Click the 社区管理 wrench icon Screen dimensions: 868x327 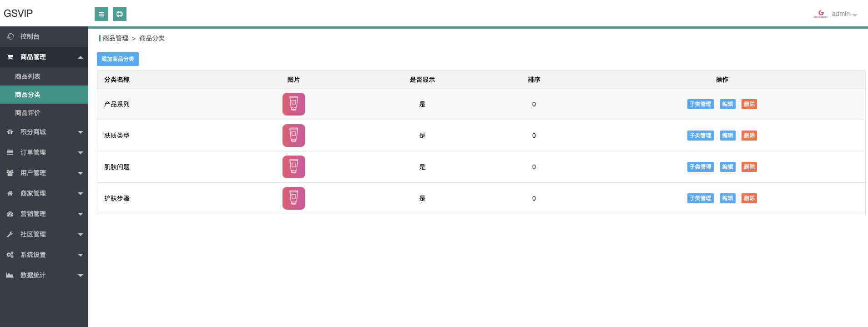(x=10, y=234)
